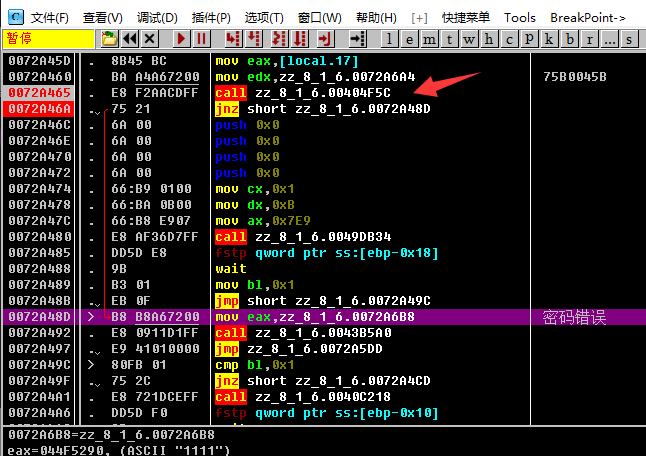646x456 pixels.
Task: Open the 插件(P) menu
Action: [x=211, y=18]
